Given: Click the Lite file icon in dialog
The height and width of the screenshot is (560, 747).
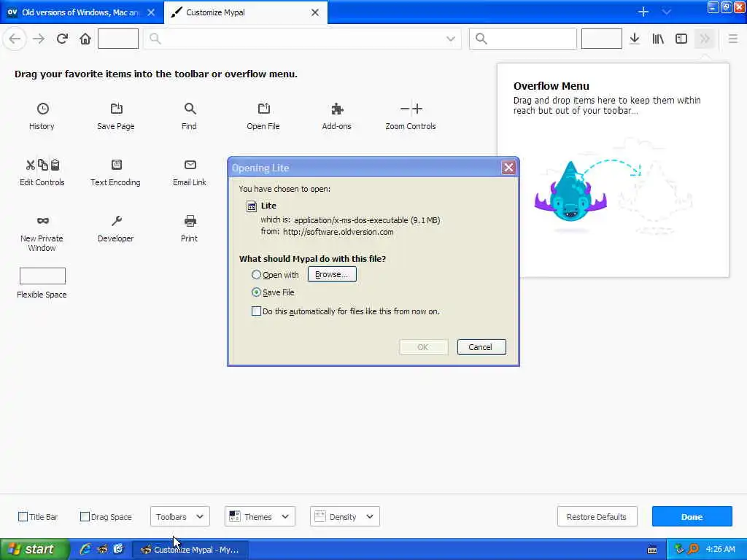Looking at the screenshot, I should (x=252, y=206).
